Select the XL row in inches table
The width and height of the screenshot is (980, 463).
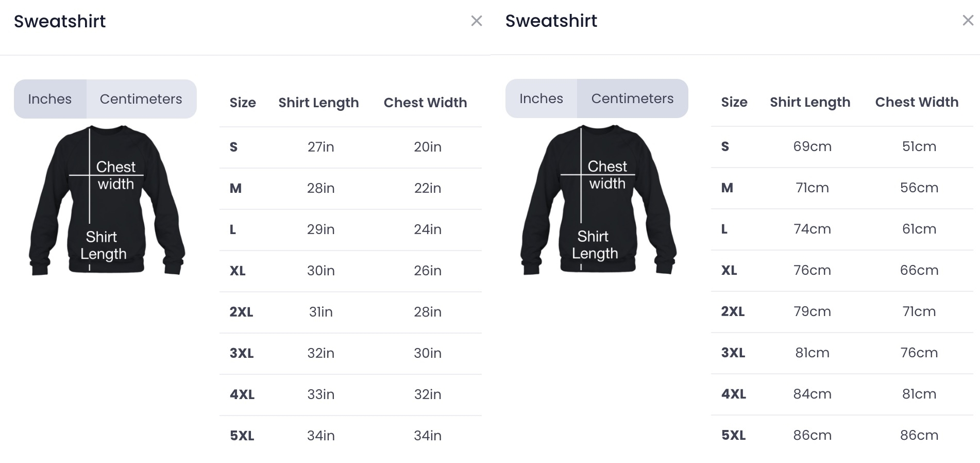pos(350,271)
